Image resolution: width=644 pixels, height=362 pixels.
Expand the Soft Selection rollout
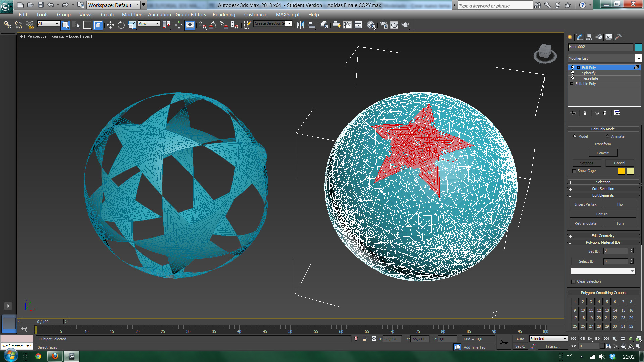[x=603, y=189]
